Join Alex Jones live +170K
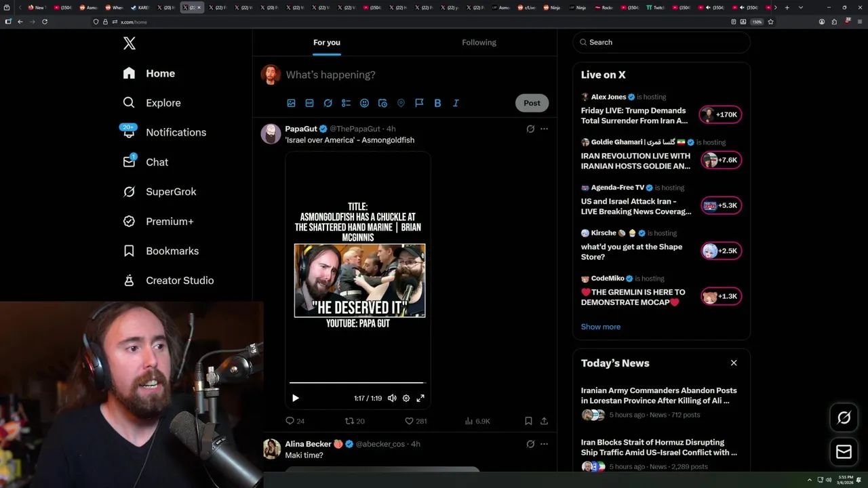Viewport: 868px width, 488px height. 721,115
